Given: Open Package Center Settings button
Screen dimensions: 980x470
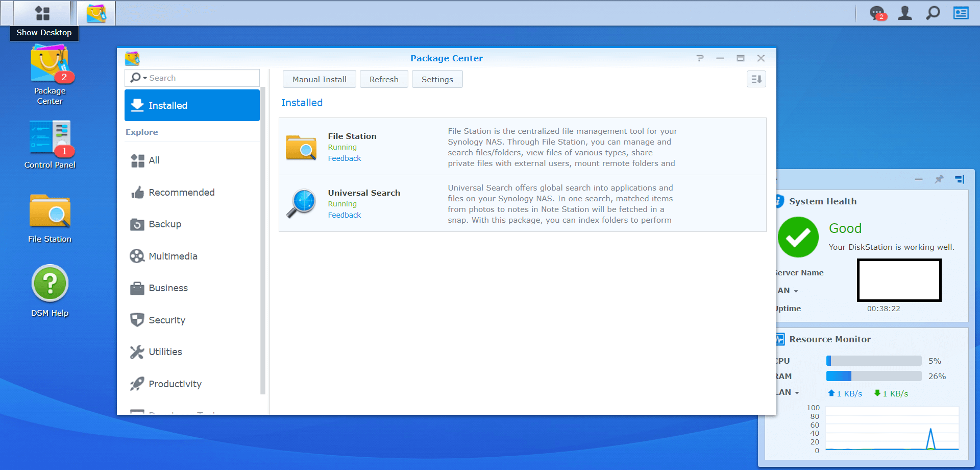Looking at the screenshot, I should click(x=437, y=79).
